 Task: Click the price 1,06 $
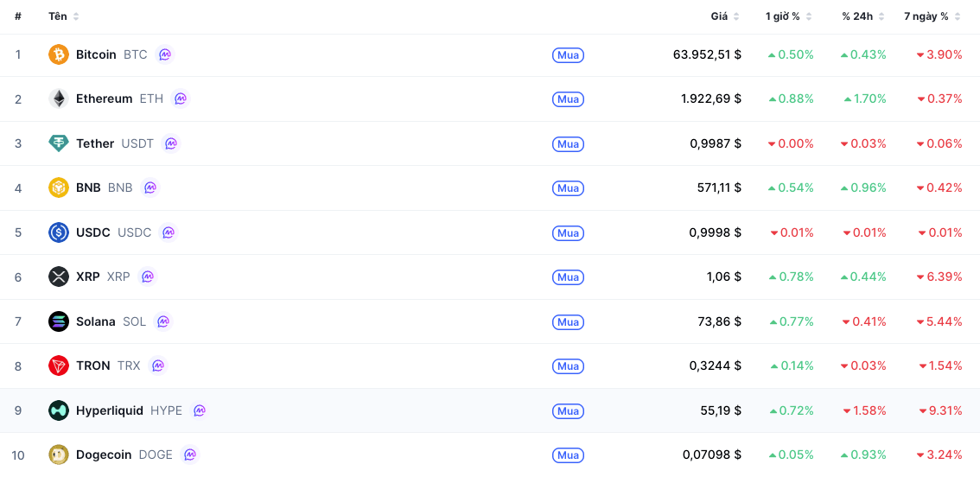coord(725,277)
